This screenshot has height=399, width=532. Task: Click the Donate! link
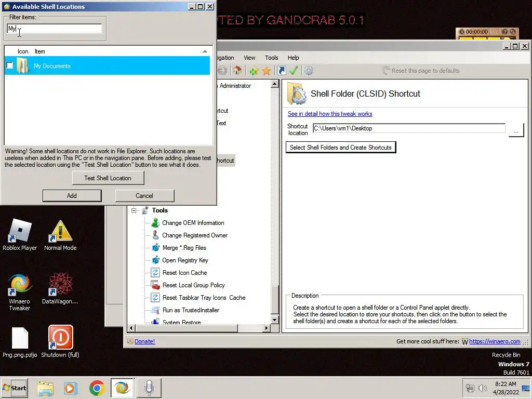coord(144,341)
